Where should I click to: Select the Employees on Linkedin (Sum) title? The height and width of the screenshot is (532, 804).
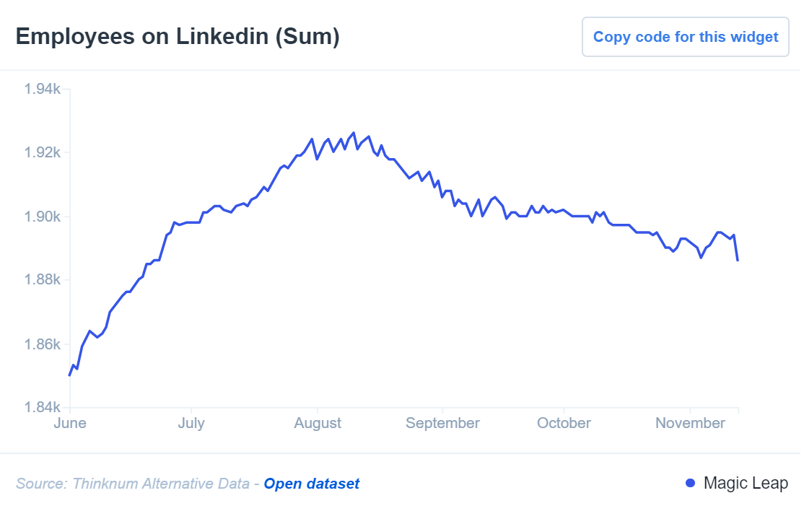tap(178, 37)
